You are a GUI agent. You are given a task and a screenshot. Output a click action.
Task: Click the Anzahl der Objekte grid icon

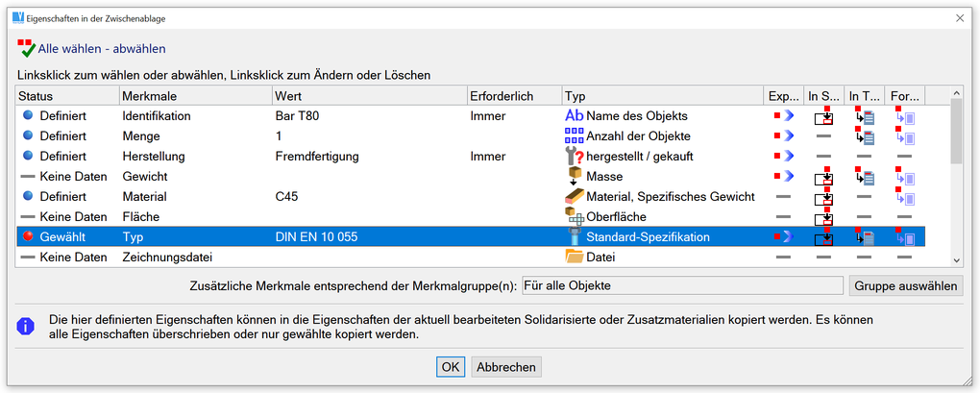pos(575,135)
